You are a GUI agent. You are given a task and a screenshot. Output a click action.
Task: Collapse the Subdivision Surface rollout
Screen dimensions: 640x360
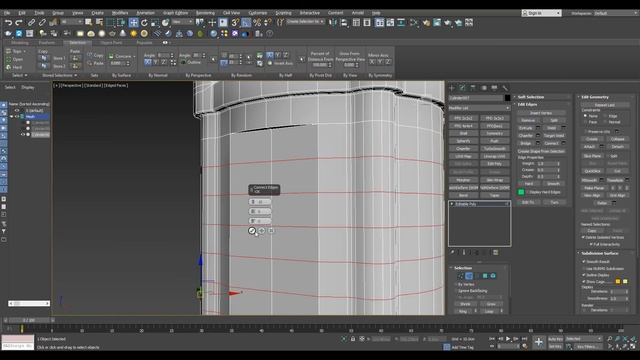[x=600, y=253]
